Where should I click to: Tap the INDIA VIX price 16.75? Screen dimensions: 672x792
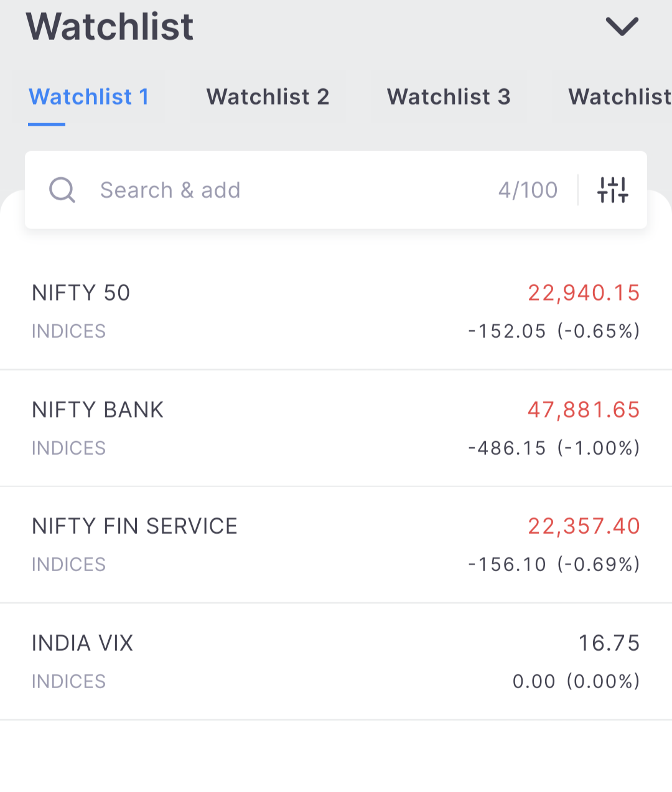pos(609,643)
